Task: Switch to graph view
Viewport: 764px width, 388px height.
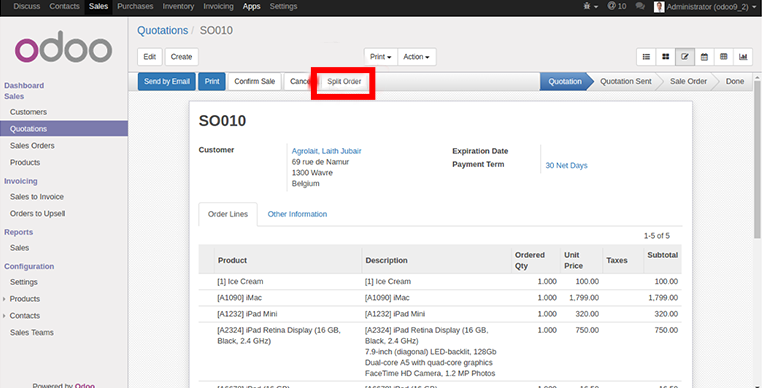Action: pos(743,57)
